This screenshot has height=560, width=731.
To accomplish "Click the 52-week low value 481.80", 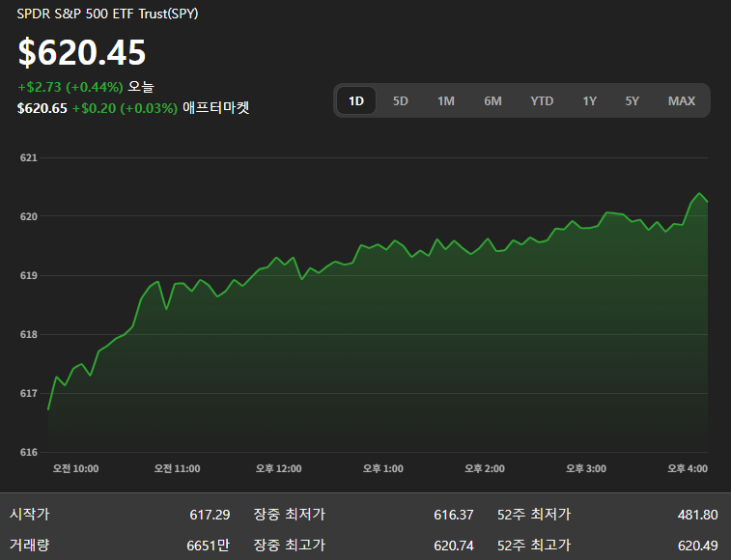I will [x=697, y=515].
